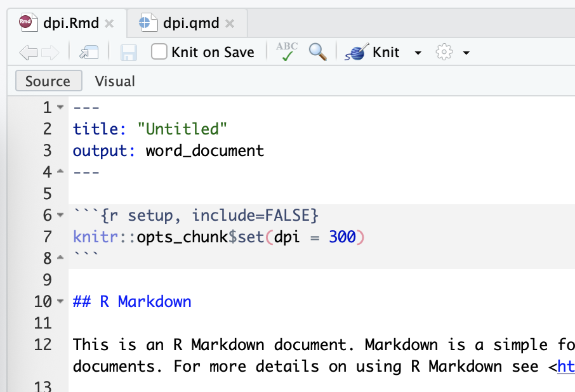
Task: Click the Knit yarn ball icon
Action: click(x=357, y=52)
